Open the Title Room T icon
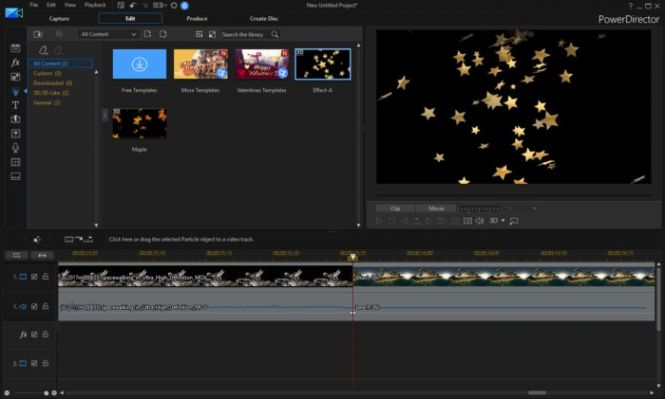Viewport: 665px width, 399px height. coord(15,105)
